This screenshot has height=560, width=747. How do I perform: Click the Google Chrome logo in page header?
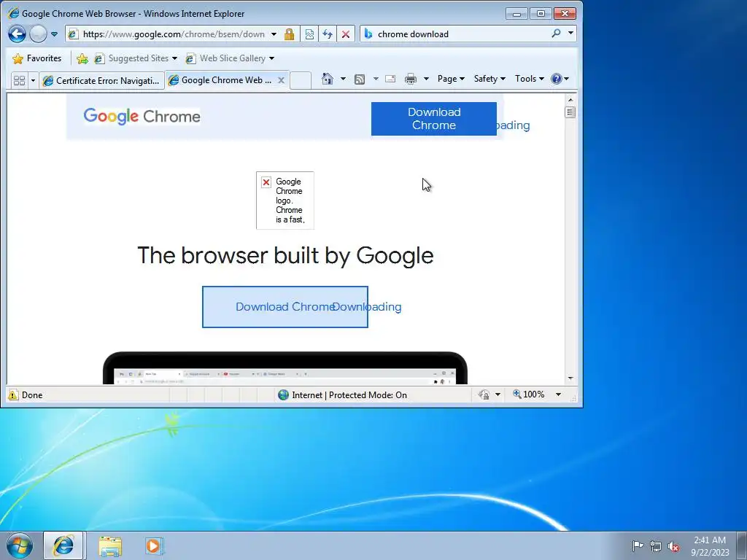click(142, 116)
